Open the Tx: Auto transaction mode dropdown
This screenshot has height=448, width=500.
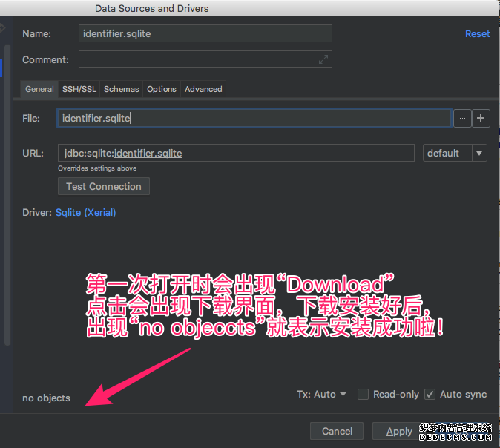(x=322, y=395)
